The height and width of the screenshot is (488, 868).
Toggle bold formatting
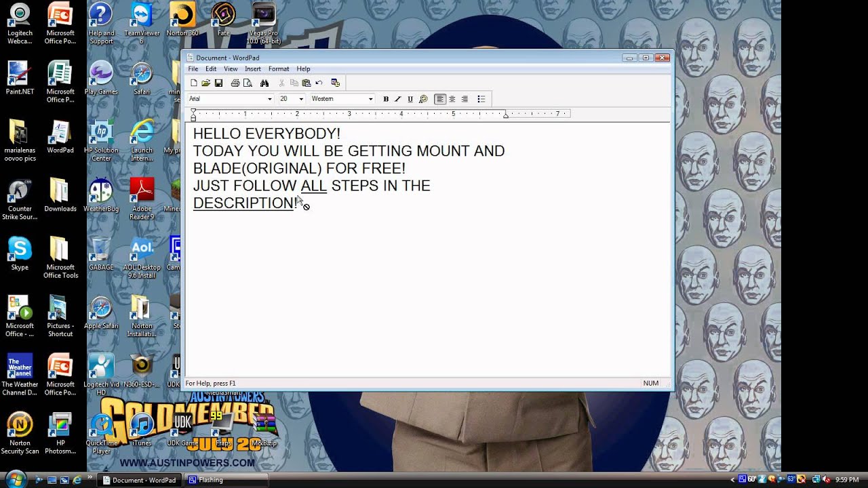[x=386, y=99]
